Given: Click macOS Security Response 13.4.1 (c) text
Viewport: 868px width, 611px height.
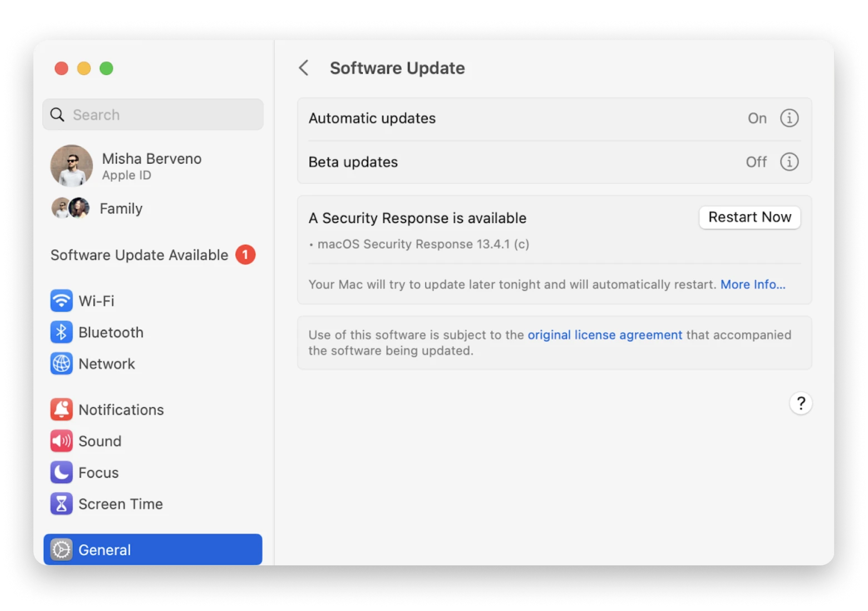Looking at the screenshot, I should [423, 244].
